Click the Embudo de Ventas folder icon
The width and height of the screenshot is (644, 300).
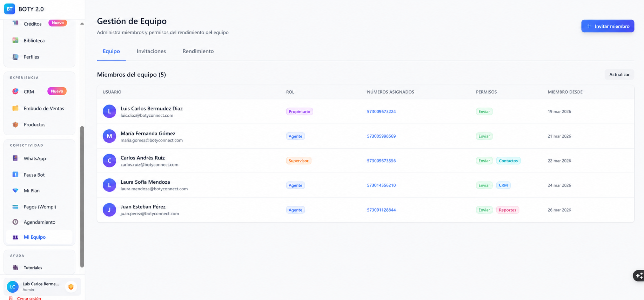click(x=15, y=108)
